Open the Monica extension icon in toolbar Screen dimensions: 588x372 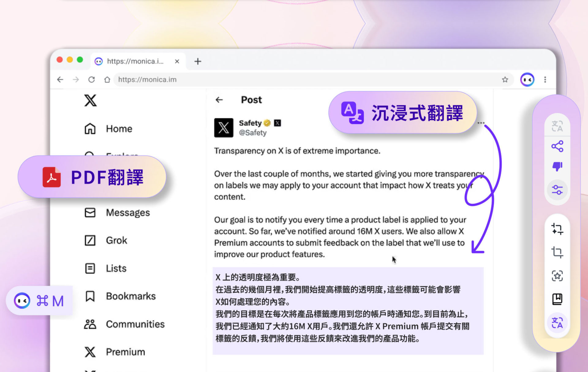pos(527,80)
